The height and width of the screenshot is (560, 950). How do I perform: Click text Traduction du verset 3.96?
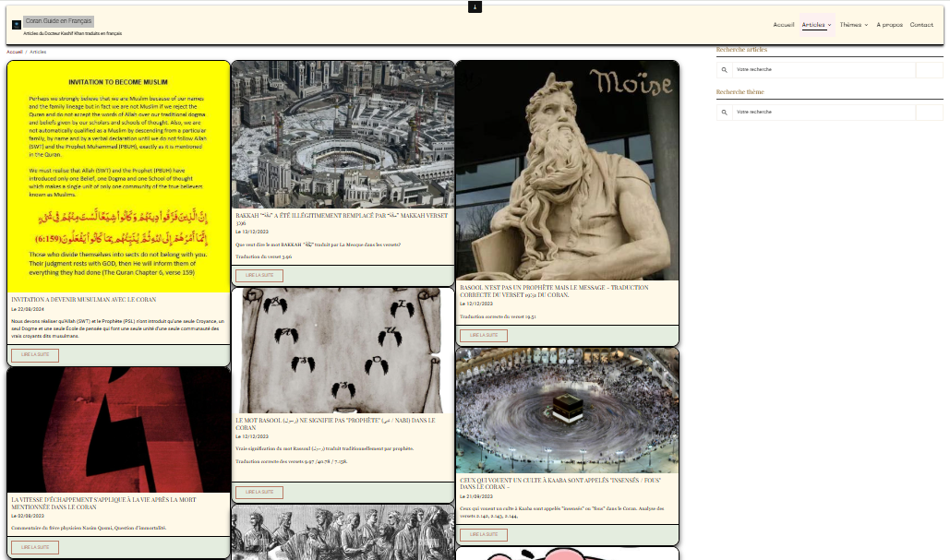pyautogui.click(x=263, y=256)
